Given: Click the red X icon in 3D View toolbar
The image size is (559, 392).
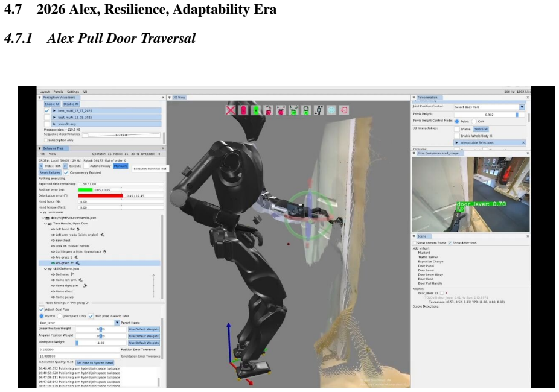Looking at the screenshot, I should pyautogui.click(x=231, y=110).
